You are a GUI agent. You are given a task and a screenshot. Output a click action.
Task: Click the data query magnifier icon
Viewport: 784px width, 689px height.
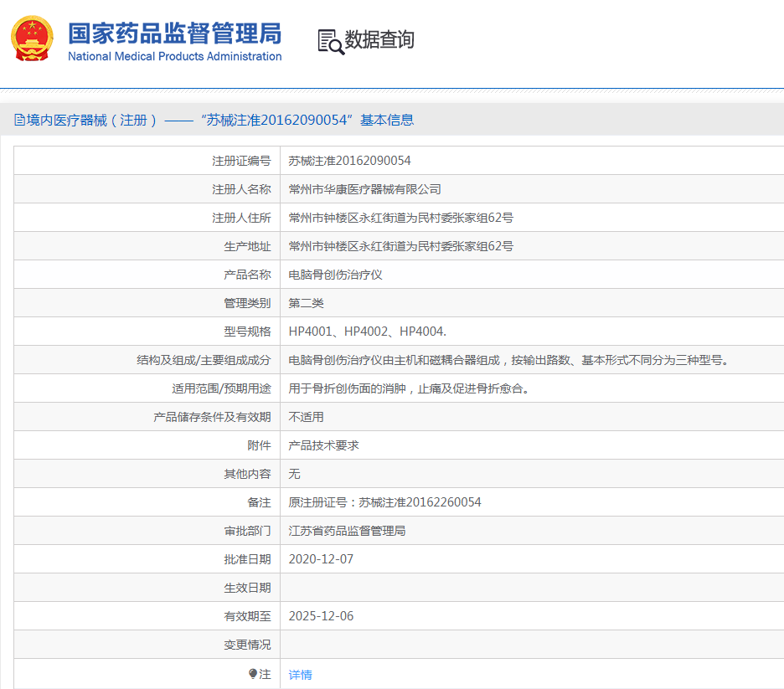click(331, 42)
